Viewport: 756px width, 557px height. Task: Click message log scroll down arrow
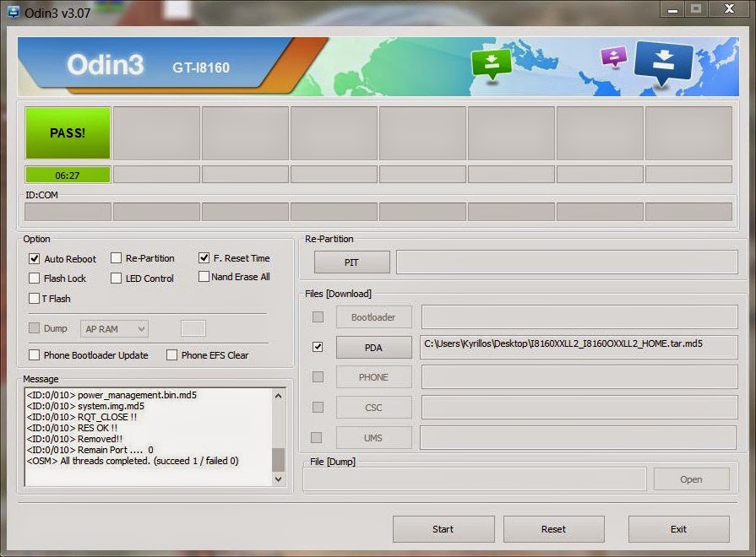278,479
